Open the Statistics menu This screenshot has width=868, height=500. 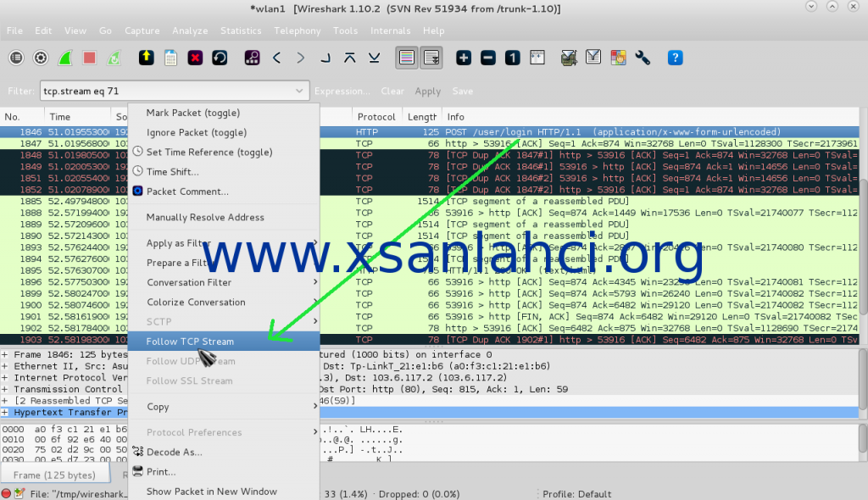click(x=241, y=31)
